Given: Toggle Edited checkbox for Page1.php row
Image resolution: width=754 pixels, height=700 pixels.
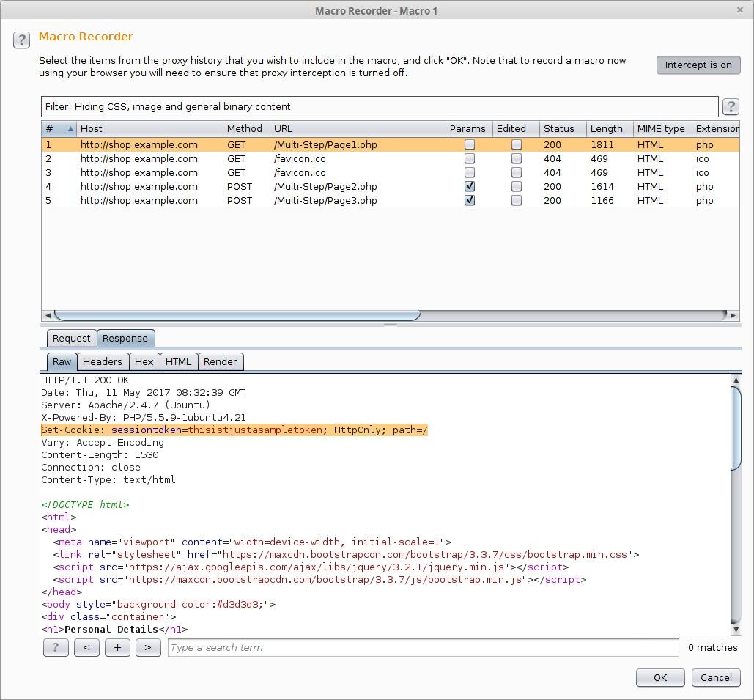Looking at the screenshot, I should point(517,144).
